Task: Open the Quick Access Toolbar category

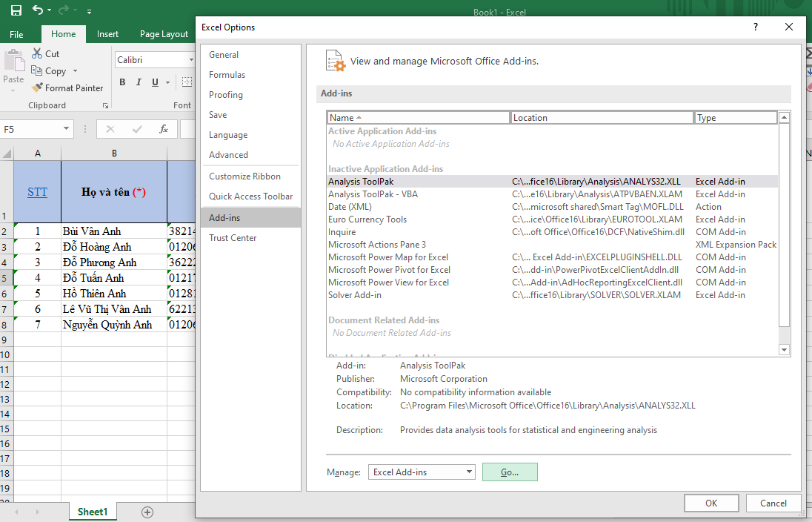Action: [250, 196]
